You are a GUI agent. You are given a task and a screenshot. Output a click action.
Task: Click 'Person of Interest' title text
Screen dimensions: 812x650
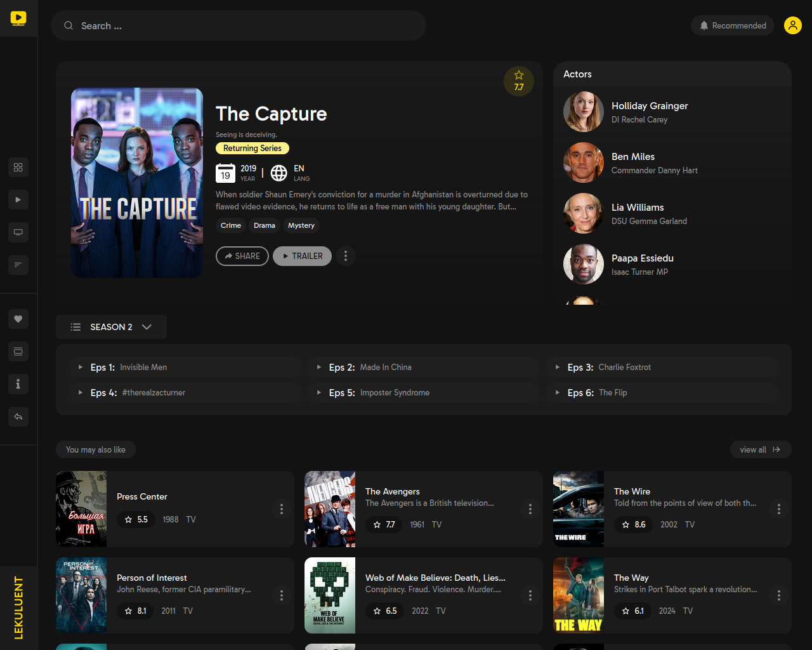tap(152, 578)
